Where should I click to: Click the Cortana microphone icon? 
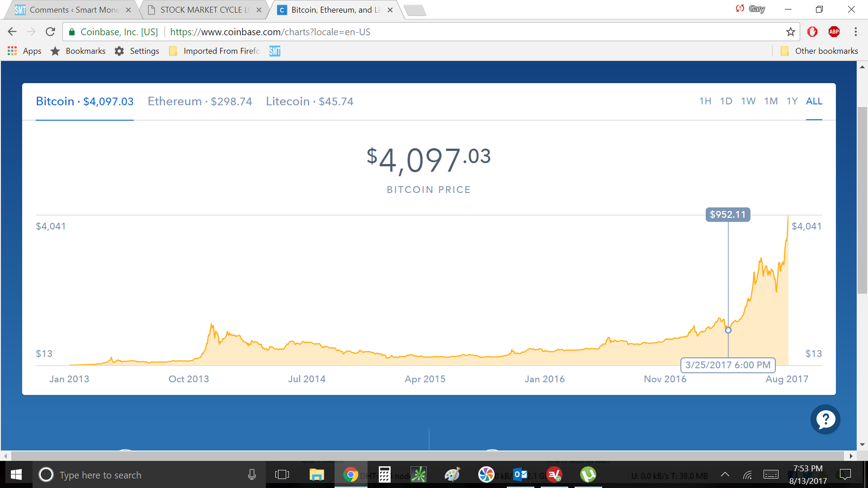click(x=252, y=474)
